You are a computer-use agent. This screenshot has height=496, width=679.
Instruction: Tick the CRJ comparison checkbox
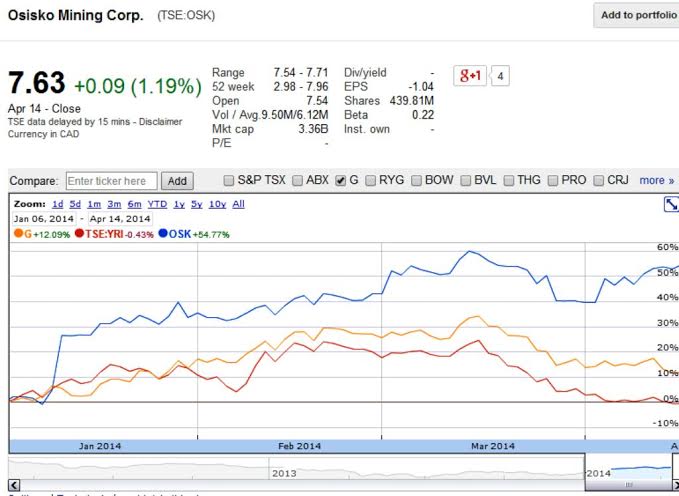(x=598, y=181)
